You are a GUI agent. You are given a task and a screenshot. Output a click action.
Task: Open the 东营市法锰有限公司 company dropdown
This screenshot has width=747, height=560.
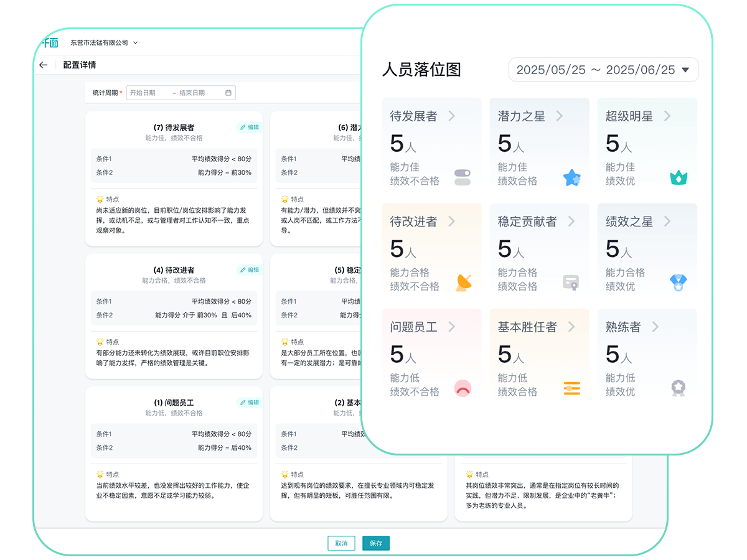pos(104,43)
